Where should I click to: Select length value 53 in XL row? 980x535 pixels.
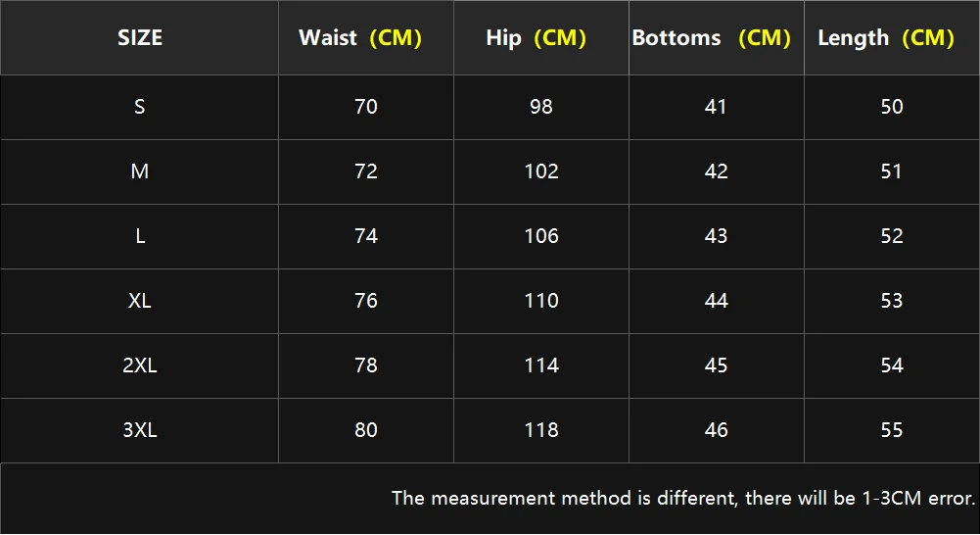click(x=892, y=301)
